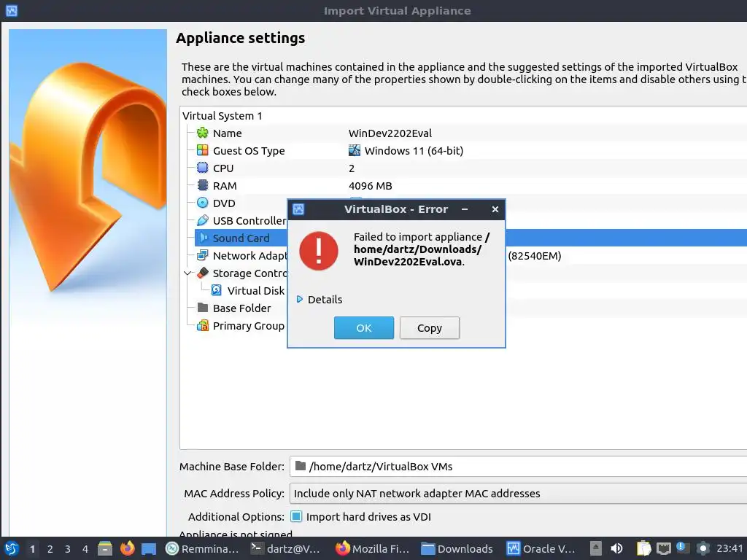Click the volume speaker tray icon
The width and height of the screenshot is (747, 560).
[x=616, y=548]
